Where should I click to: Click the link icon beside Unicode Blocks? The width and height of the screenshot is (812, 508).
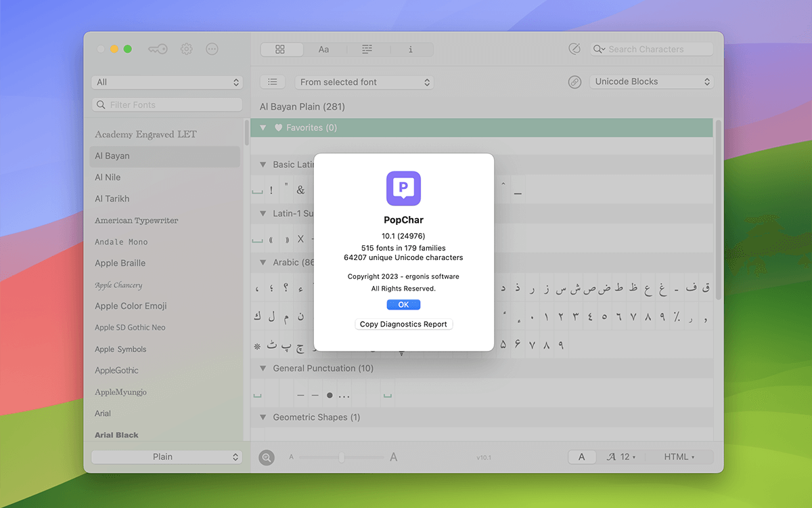574,82
